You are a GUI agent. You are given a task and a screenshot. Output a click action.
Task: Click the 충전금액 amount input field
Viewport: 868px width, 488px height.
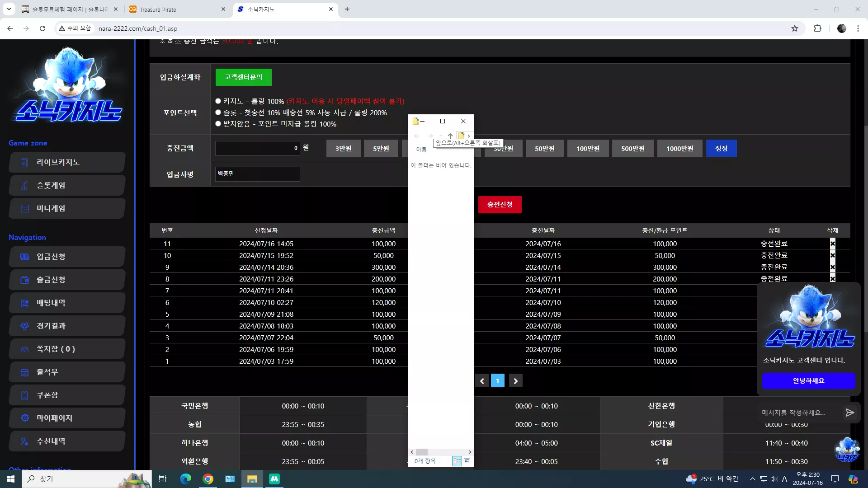click(x=258, y=148)
